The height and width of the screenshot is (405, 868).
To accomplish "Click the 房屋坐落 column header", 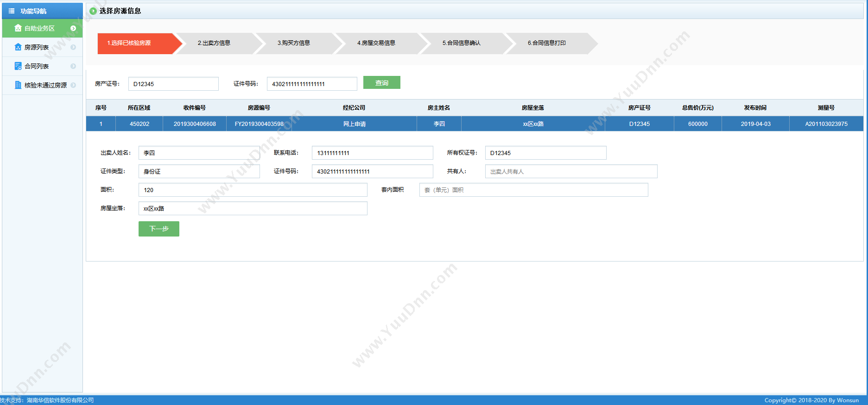I will (533, 108).
